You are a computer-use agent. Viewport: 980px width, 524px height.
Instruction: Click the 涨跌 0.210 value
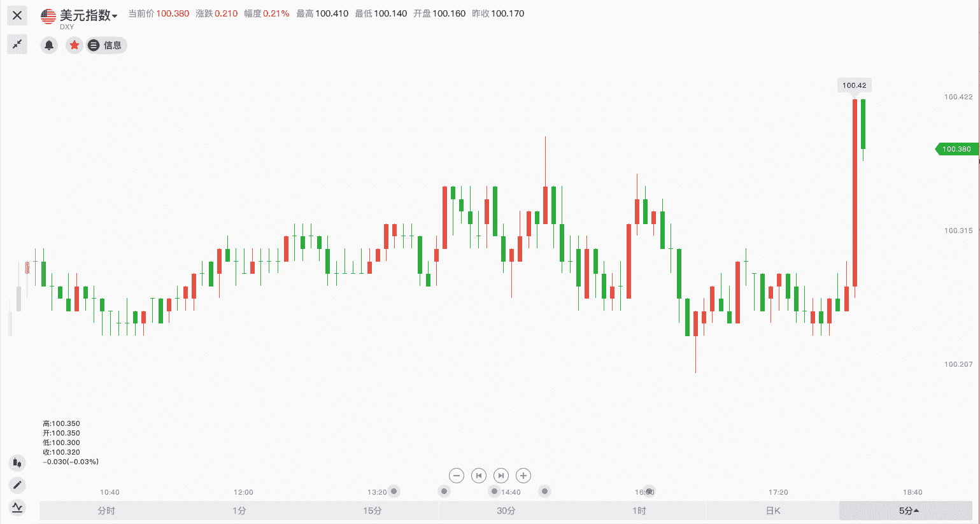[x=226, y=13]
